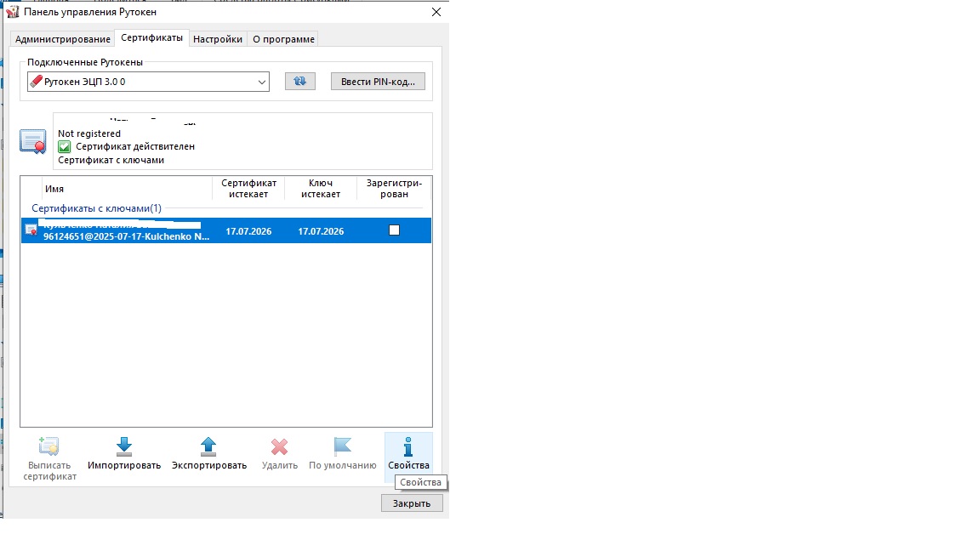This screenshot has width=980, height=551.
Task: Click the refresh tokens arrows button
Action: click(x=300, y=82)
